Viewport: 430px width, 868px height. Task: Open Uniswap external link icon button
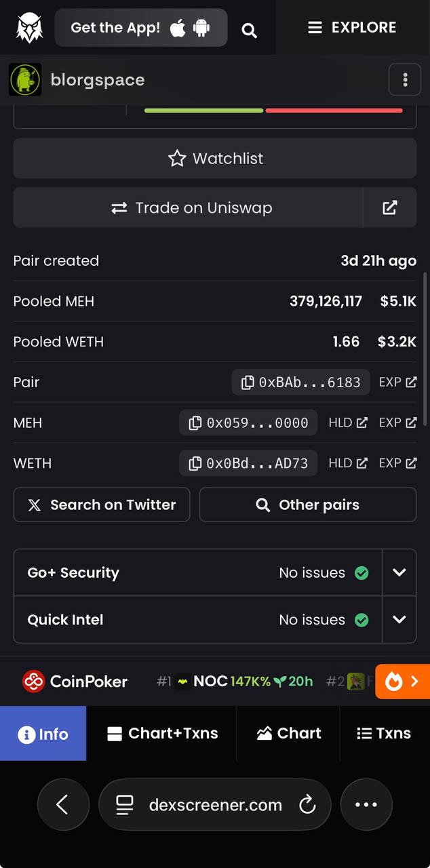tap(390, 208)
